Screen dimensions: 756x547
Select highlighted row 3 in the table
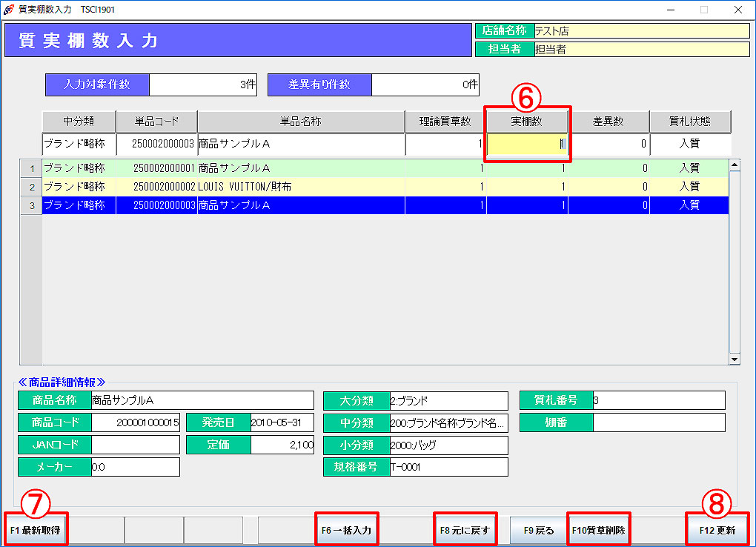pos(300,205)
